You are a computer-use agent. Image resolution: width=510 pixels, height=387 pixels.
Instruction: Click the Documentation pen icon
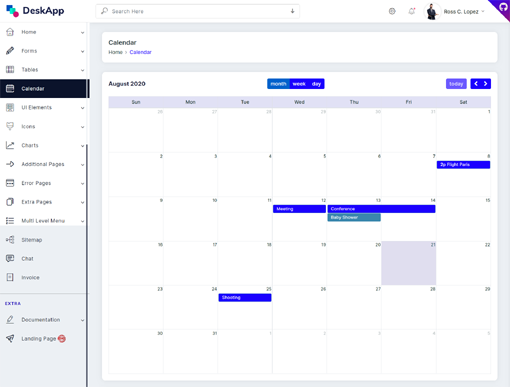(10, 320)
